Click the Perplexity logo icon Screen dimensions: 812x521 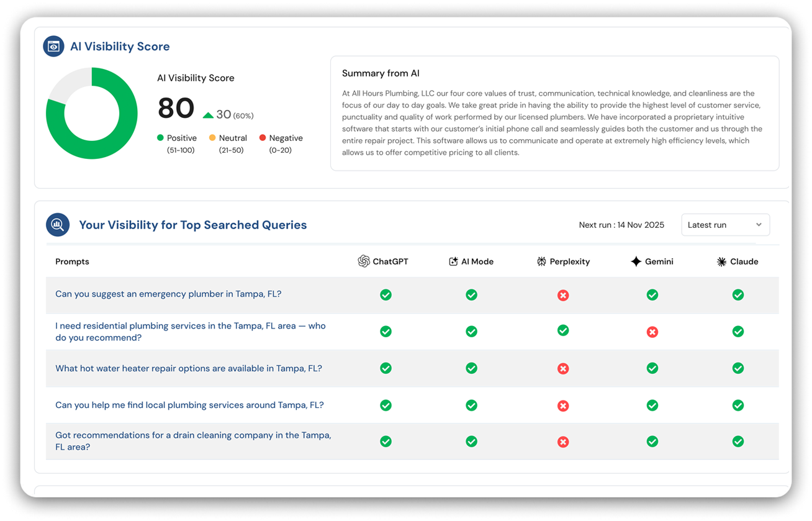[x=541, y=261]
